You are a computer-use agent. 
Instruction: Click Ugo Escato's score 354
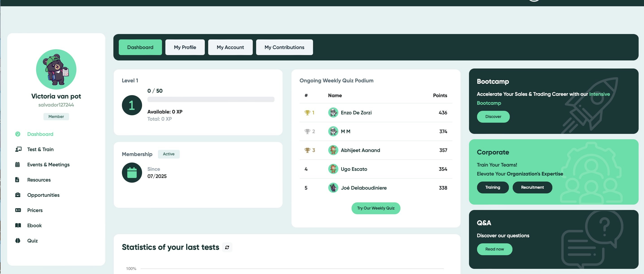(x=443, y=169)
